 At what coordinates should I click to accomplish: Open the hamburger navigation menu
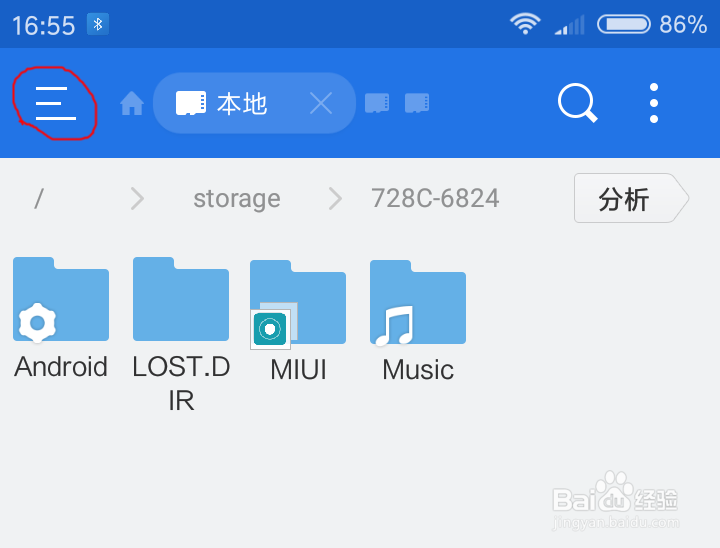pos(56,103)
